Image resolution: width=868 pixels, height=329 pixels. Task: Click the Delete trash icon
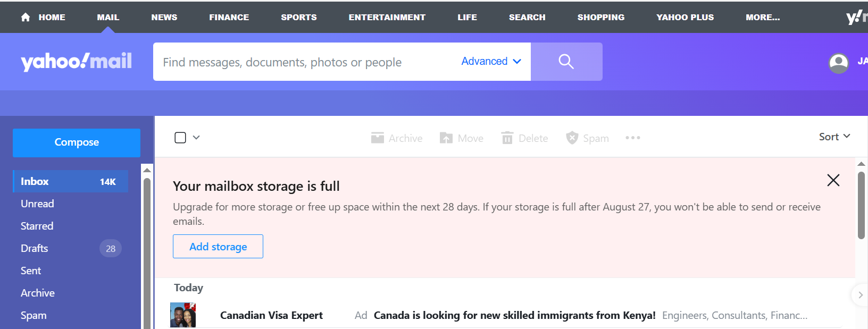tap(507, 138)
